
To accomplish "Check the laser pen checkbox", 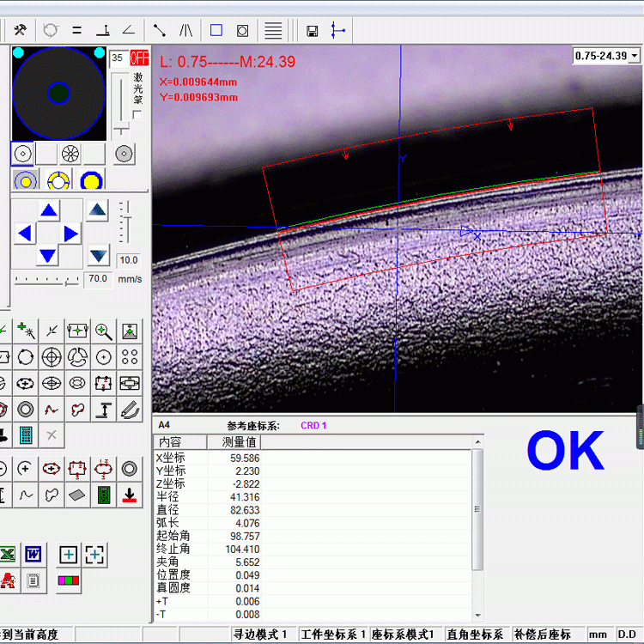I will click(137, 114).
